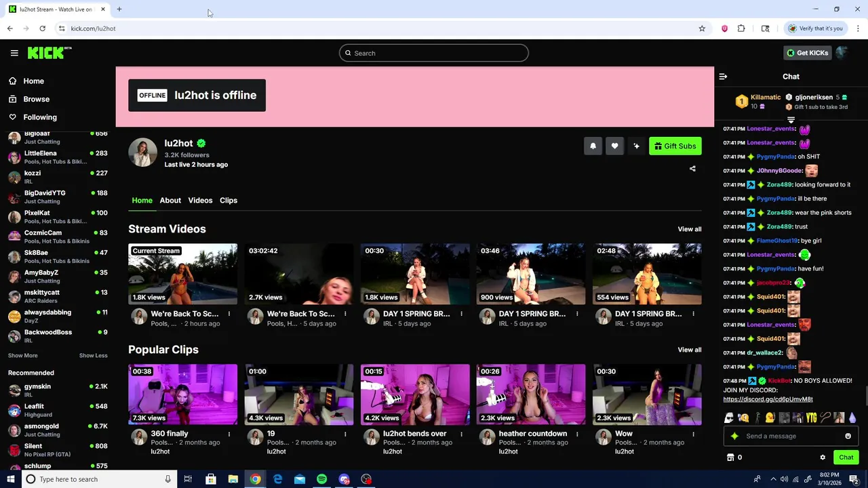
Task: Open chat settings gear
Action: 823,457
